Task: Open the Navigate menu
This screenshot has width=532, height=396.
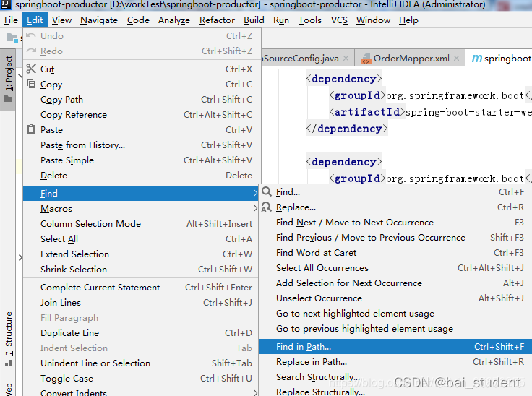Action: [x=99, y=20]
